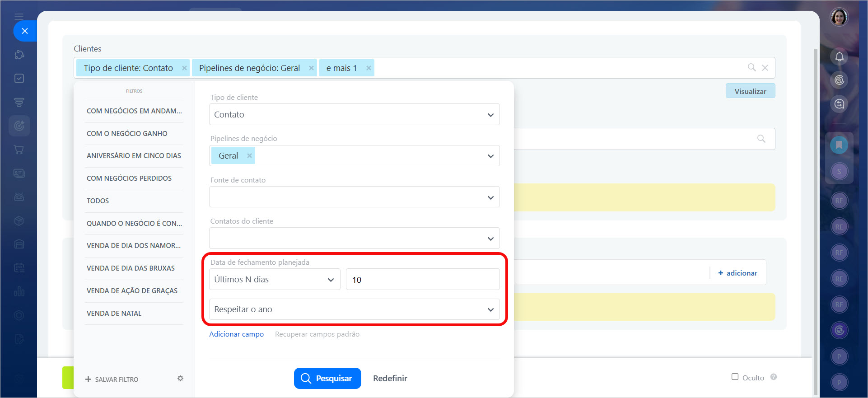Image resolution: width=868 pixels, height=398 pixels.
Task: Click search magnifier in Clientes filter bar
Action: [751, 67]
